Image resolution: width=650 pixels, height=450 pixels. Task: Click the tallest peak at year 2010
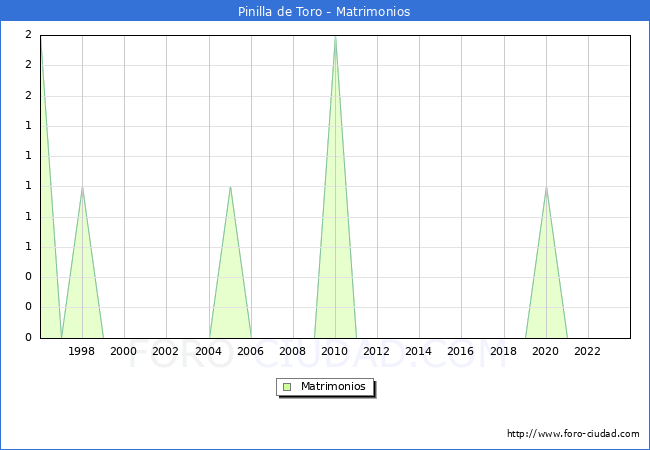click(335, 37)
